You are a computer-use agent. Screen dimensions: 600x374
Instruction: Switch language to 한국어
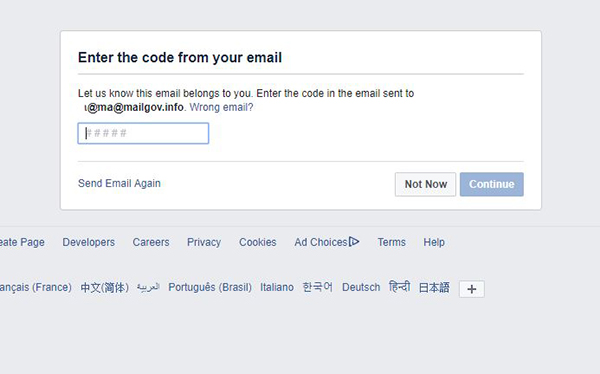(318, 287)
